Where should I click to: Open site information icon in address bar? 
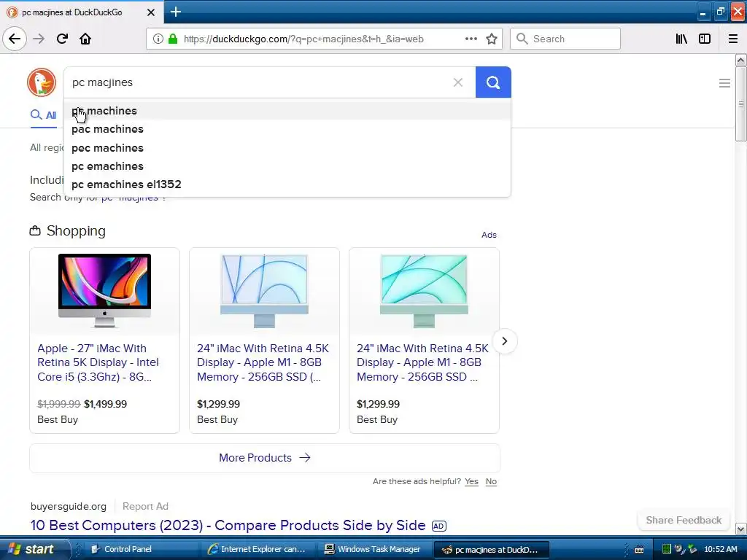(x=158, y=39)
